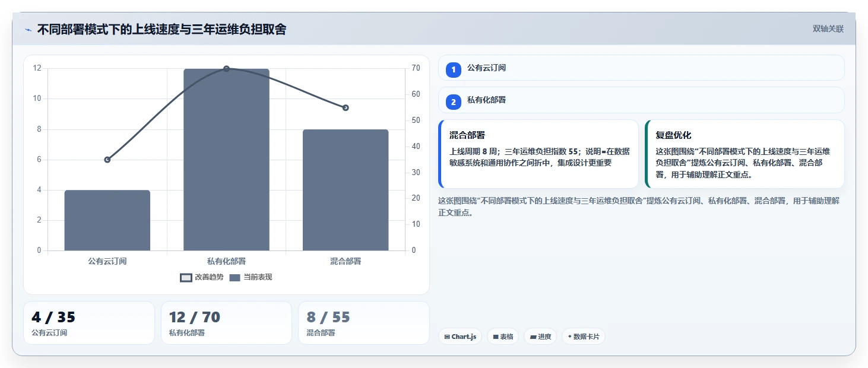The width and height of the screenshot is (868, 368).
Task: Select the 表格 tag
Action: tap(503, 337)
